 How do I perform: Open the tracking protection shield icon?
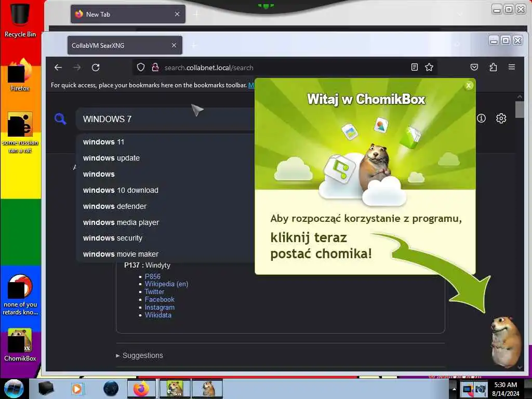pos(141,68)
